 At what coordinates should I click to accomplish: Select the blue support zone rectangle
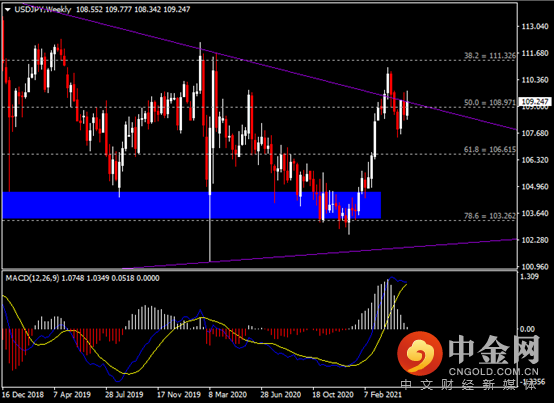tap(192, 205)
